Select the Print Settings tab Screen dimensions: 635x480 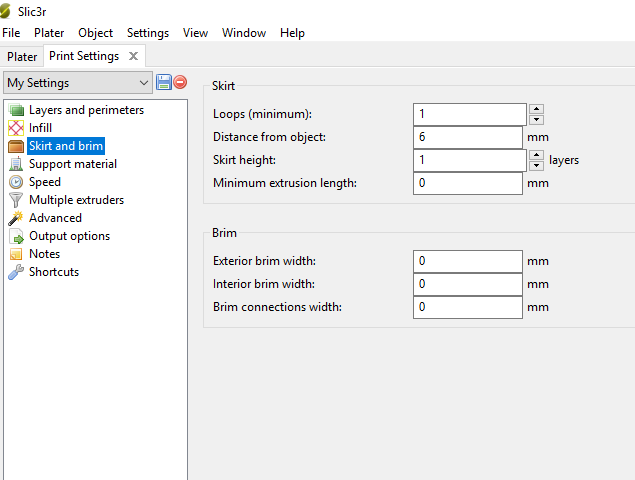(84, 56)
